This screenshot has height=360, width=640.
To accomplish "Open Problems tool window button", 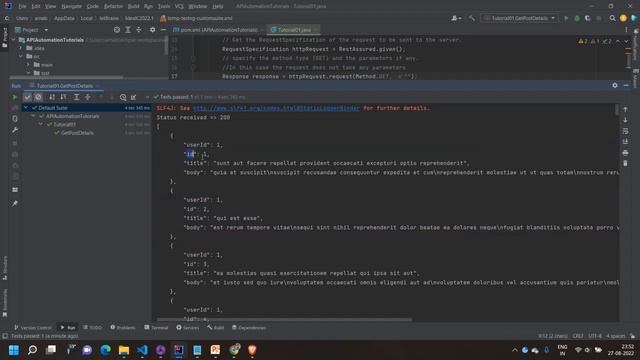I will (123, 327).
